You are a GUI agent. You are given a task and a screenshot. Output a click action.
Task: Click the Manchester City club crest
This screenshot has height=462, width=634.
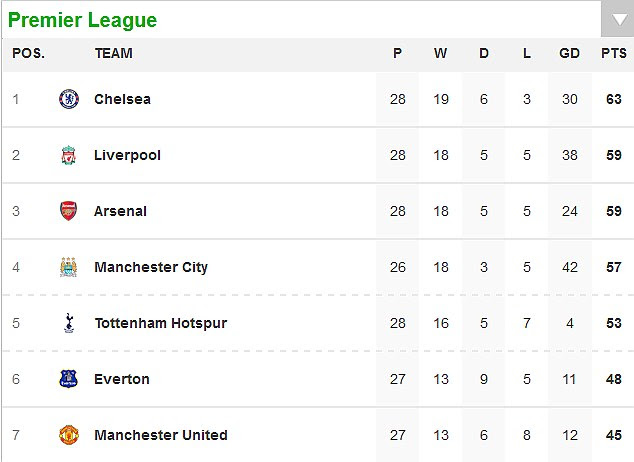pyautogui.click(x=69, y=267)
